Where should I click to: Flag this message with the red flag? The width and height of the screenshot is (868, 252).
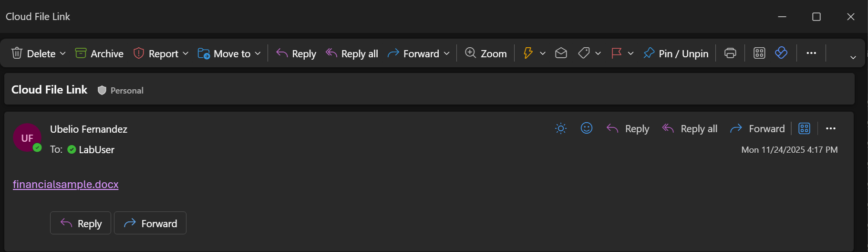click(616, 53)
